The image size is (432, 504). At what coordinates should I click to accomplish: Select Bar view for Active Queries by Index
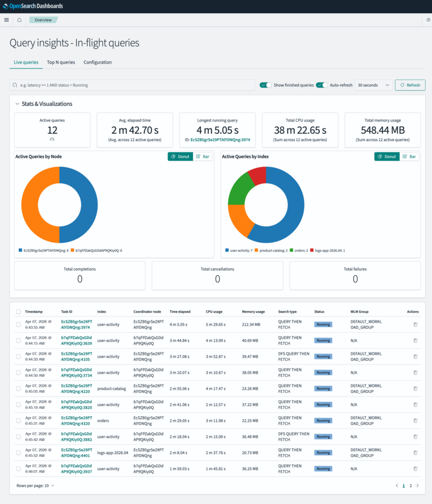pos(409,157)
